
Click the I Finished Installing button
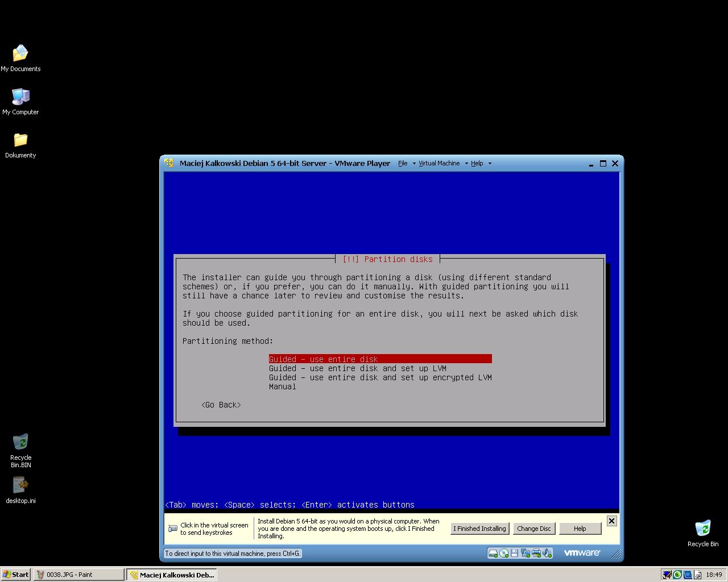[x=479, y=529]
